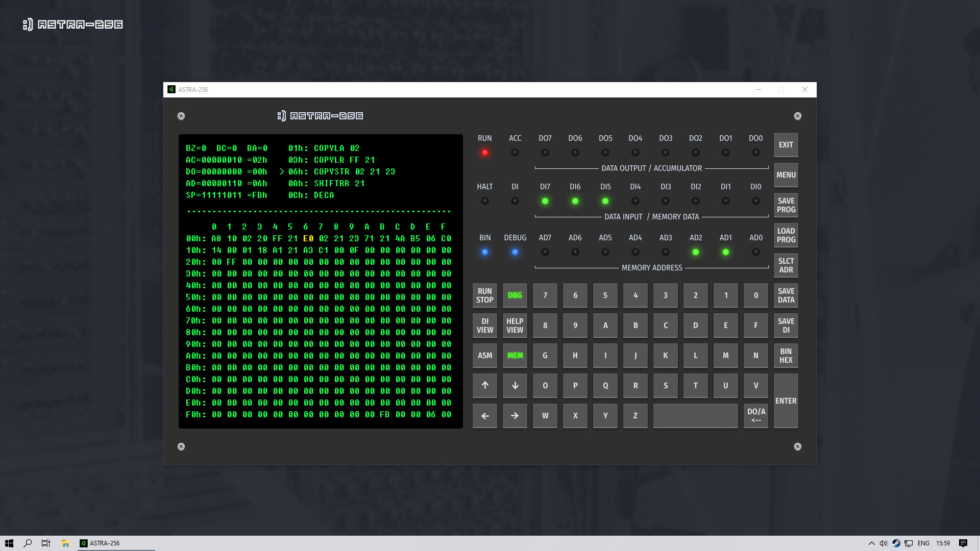This screenshot has width=980, height=551.
Task: Activate the DBG debug key
Action: click(514, 295)
